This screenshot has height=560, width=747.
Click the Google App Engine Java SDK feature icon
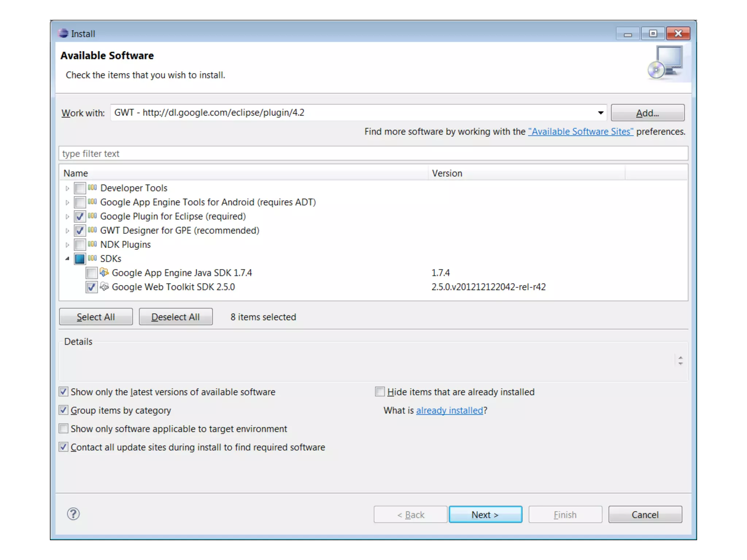104,272
